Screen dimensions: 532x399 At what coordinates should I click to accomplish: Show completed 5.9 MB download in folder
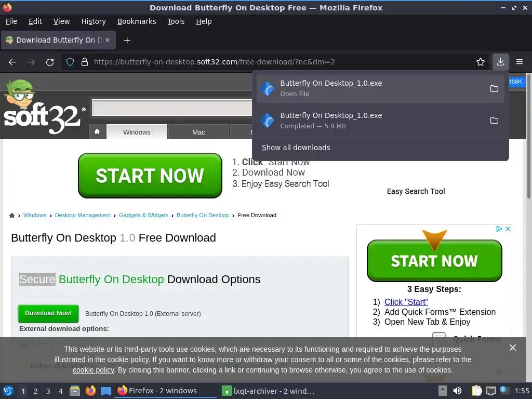[495, 121]
